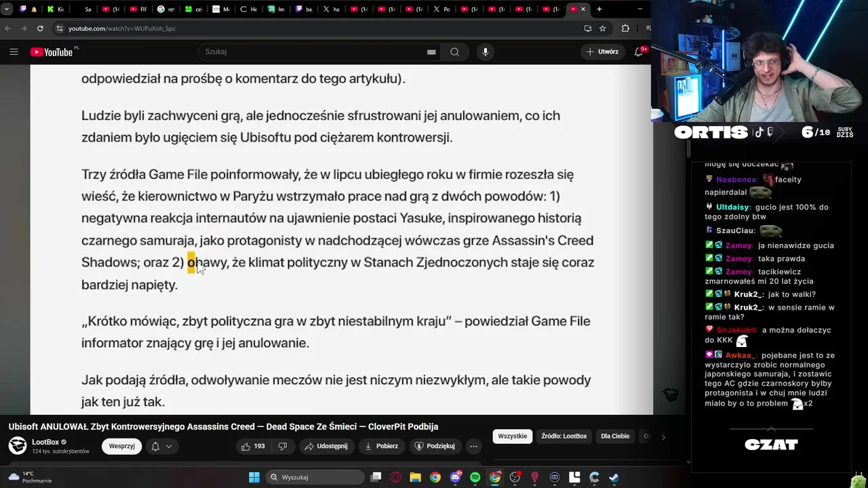The image size is (868, 488).
Task: Open the Windows Start menu
Action: [x=254, y=477]
